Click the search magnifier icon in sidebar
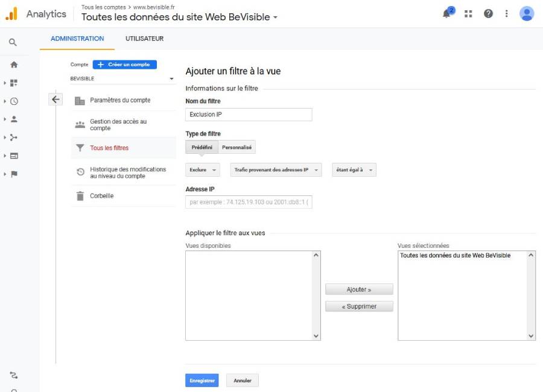The height and width of the screenshot is (392, 543). click(x=13, y=42)
